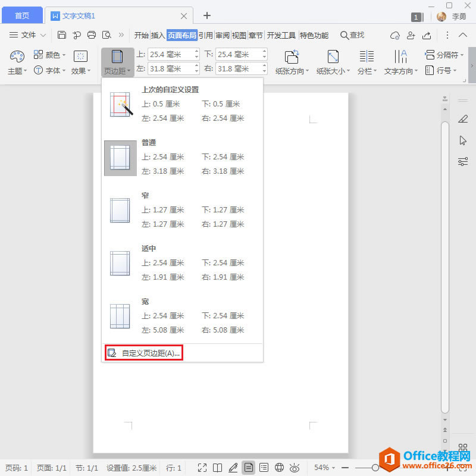Click the fullscreen view icon in status bar

point(202,468)
